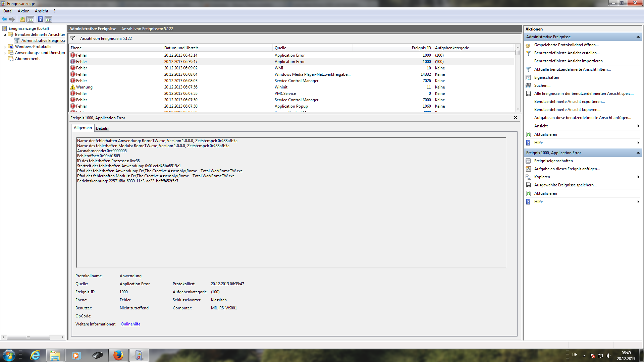Viewport: 644px width, 362px height.
Task: Click the Up One Level folder icon
Action: pyautogui.click(x=22, y=19)
